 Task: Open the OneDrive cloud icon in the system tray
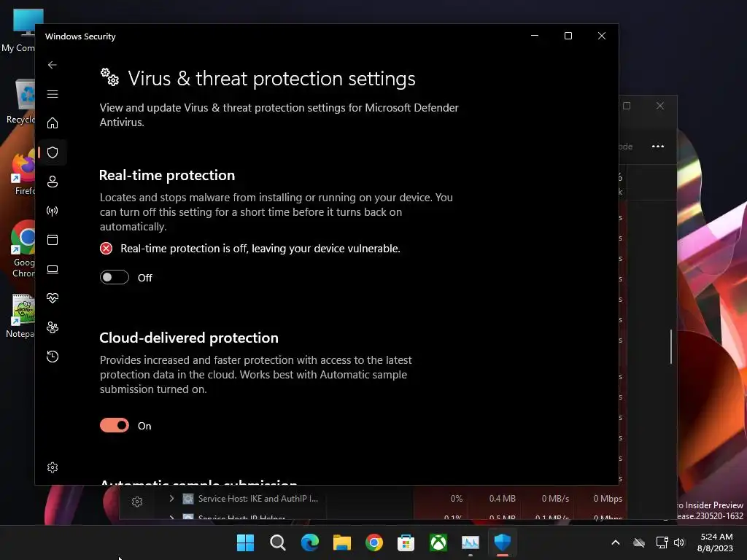pos(639,542)
